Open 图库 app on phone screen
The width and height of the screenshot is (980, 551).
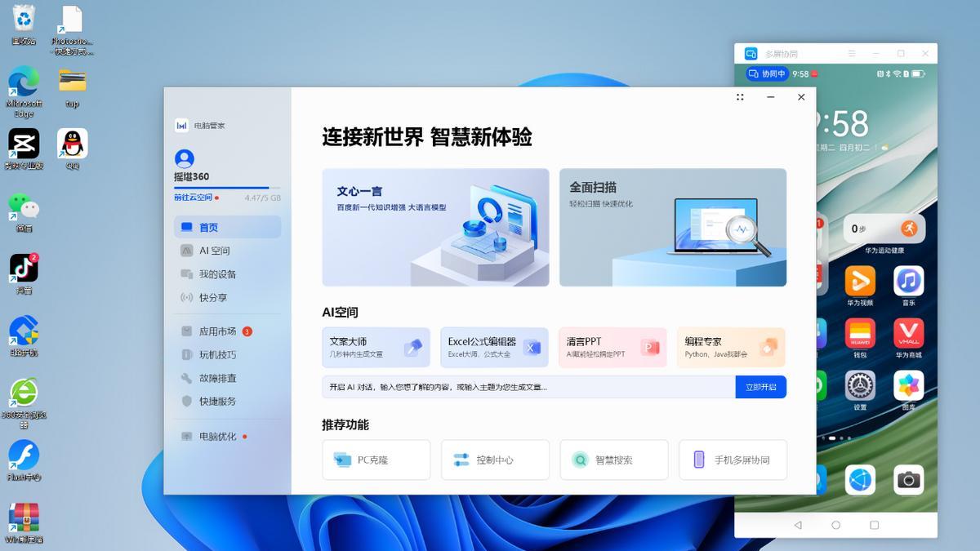click(x=908, y=385)
